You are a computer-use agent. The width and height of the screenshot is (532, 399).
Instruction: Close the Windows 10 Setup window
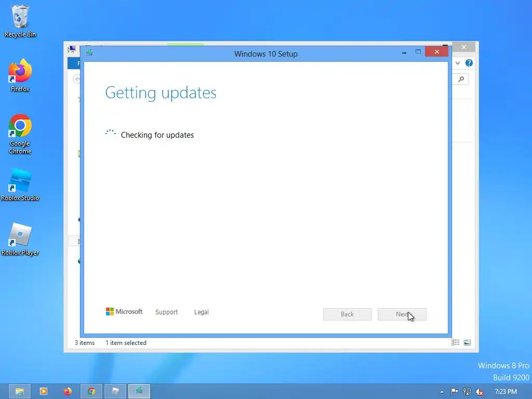pos(436,51)
